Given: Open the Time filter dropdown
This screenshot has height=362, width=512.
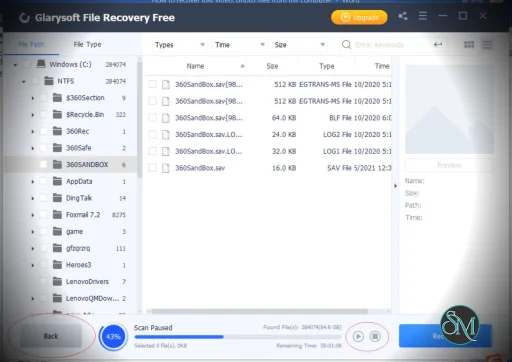Looking at the screenshot, I should 239,45.
